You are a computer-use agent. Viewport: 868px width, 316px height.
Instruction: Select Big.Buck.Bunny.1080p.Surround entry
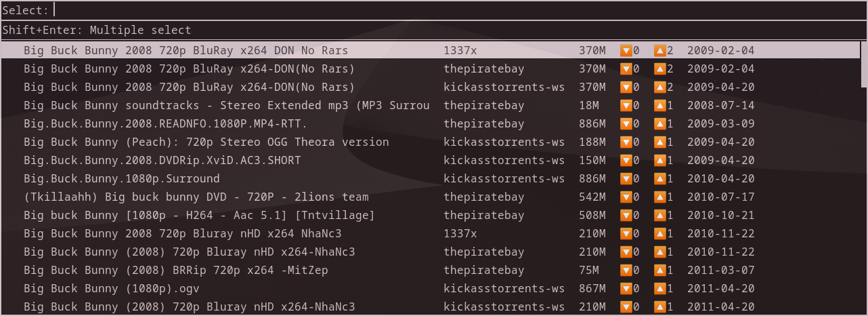point(121,178)
